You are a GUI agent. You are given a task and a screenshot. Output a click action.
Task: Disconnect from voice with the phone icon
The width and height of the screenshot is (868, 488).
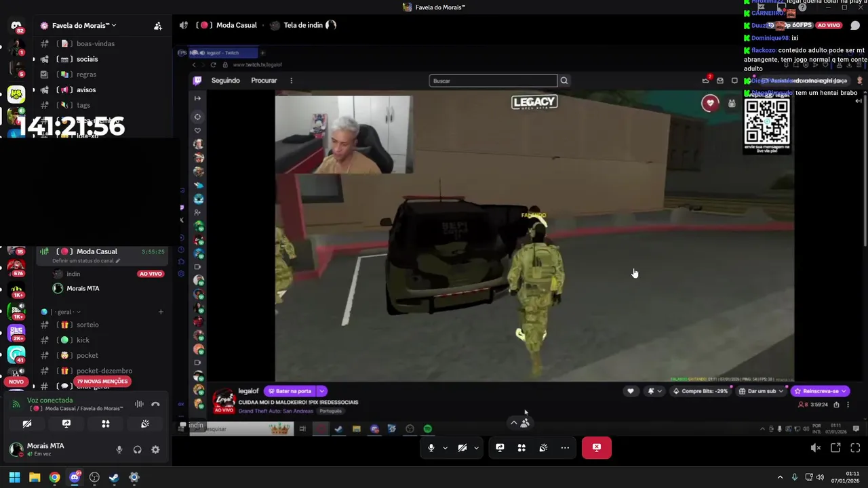(155, 404)
